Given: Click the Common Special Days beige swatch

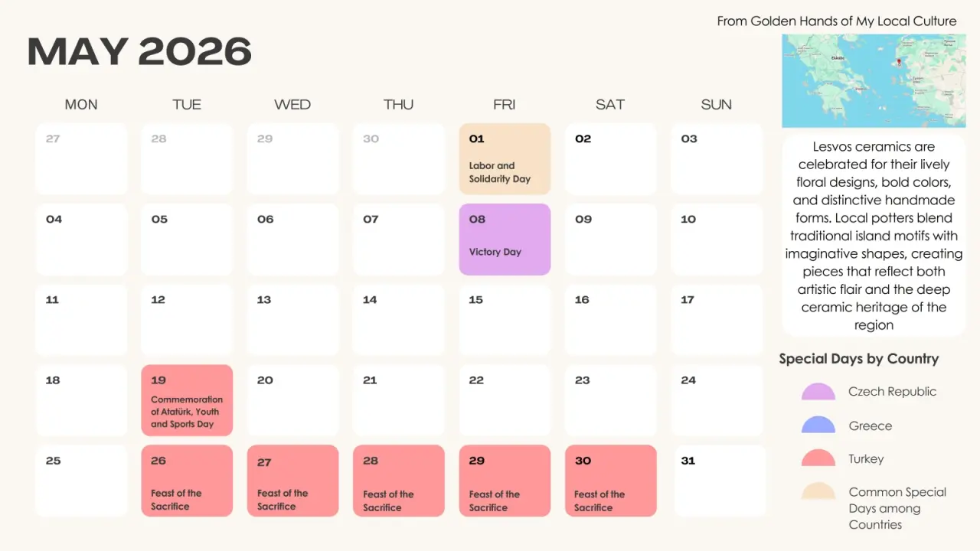Looking at the screenshot, I should pyautogui.click(x=818, y=492).
